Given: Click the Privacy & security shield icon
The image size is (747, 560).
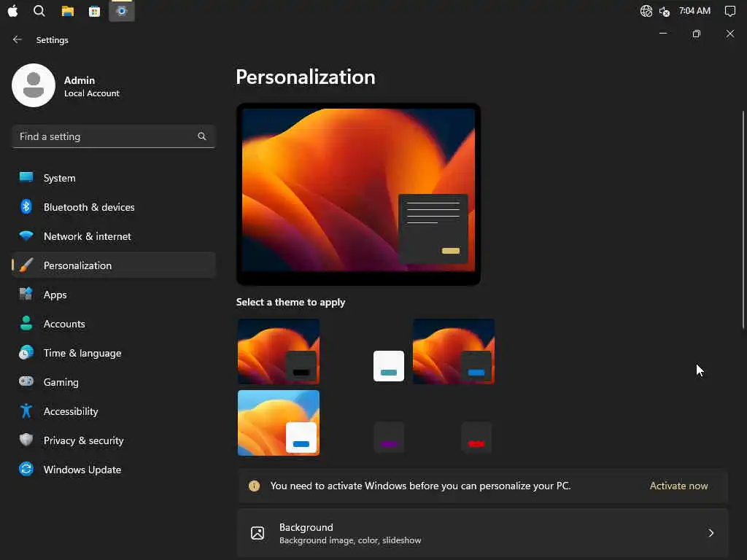Looking at the screenshot, I should 26,440.
